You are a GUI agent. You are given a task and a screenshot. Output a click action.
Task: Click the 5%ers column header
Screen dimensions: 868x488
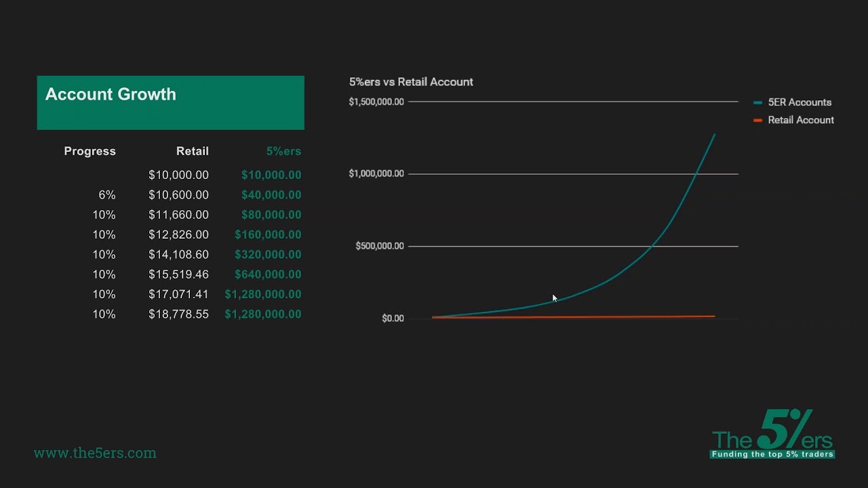point(283,151)
